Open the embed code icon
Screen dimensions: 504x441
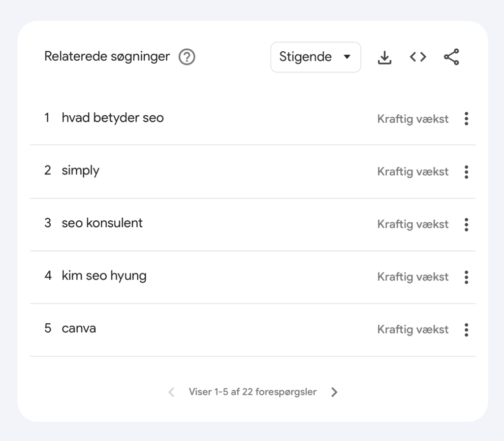[x=418, y=57]
